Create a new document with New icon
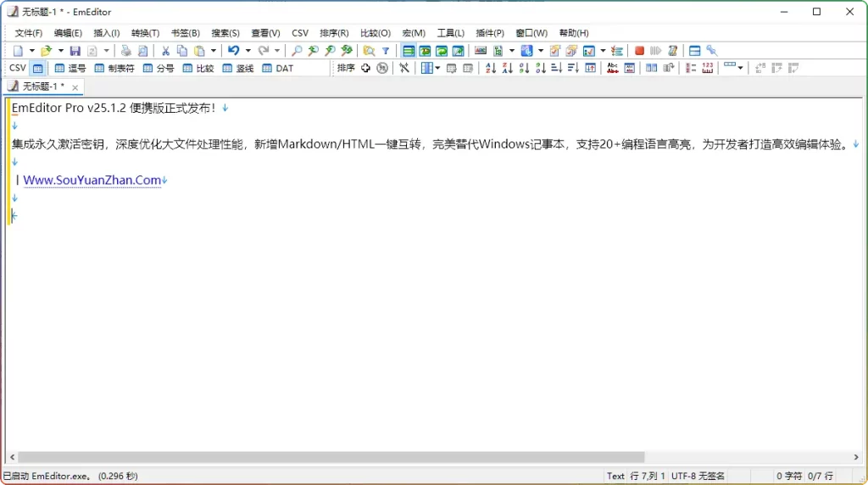This screenshot has height=485, width=868. pos(18,51)
